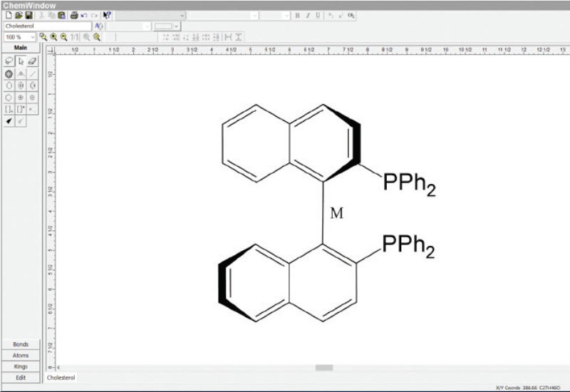Select the Eraser tool

[32, 61]
